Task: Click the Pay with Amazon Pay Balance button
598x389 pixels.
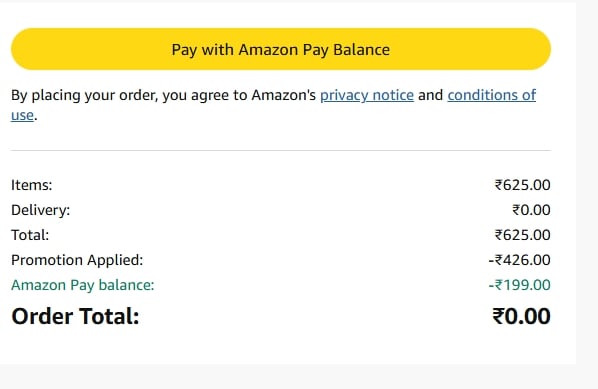Action: pos(281,49)
